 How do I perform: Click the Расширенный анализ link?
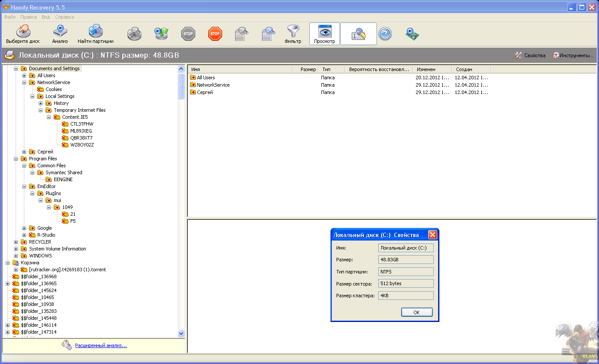(101, 345)
